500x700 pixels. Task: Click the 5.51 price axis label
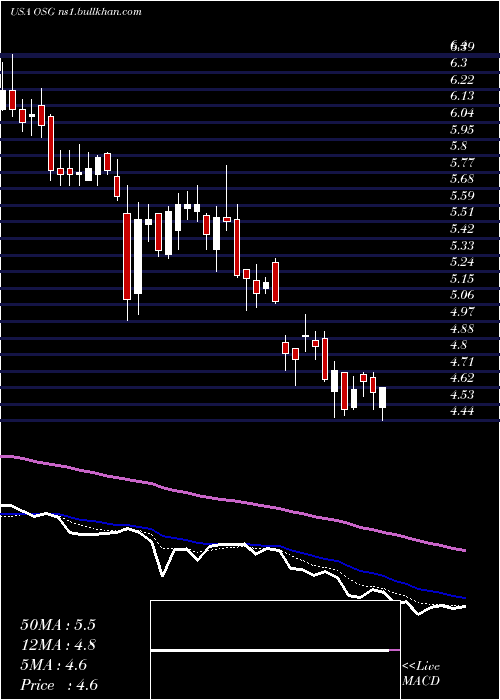(462, 212)
